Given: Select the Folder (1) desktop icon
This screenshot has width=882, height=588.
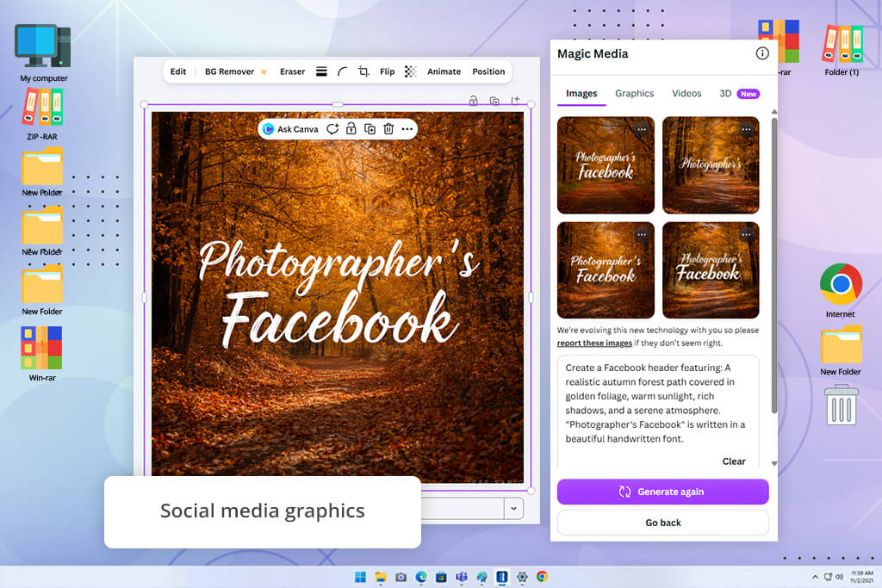Looking at the screenshot, I should (842, 50).
